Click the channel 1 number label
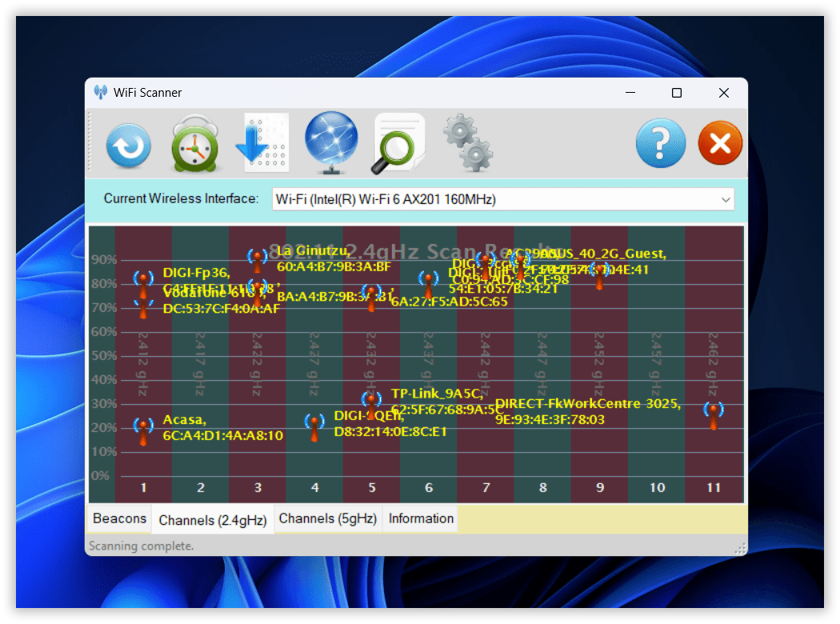 click(143, 487)
